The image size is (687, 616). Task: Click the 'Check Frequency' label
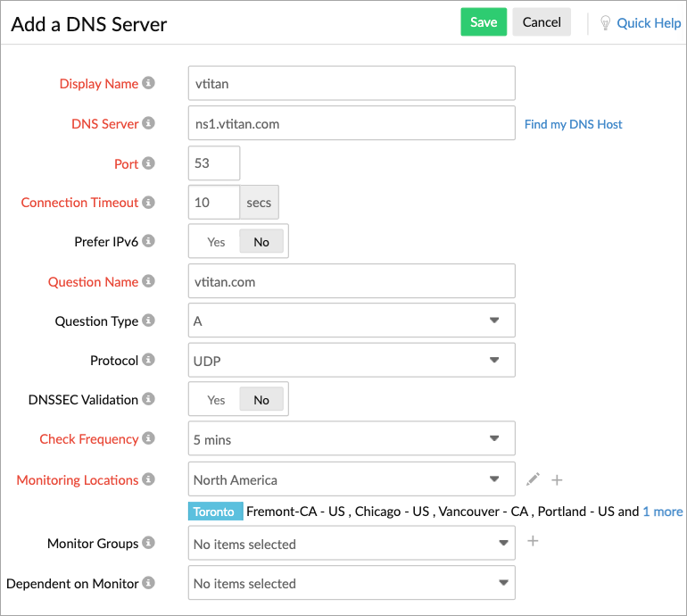89,439
